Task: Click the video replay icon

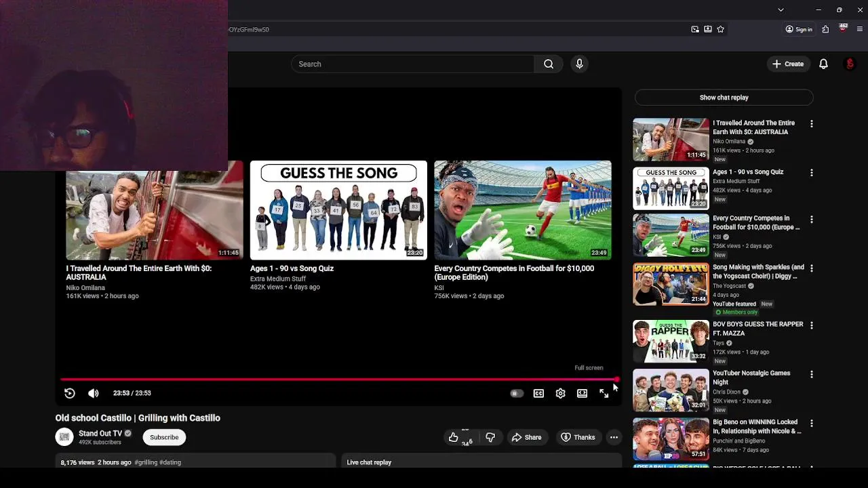Action: (x=69, y=393)
